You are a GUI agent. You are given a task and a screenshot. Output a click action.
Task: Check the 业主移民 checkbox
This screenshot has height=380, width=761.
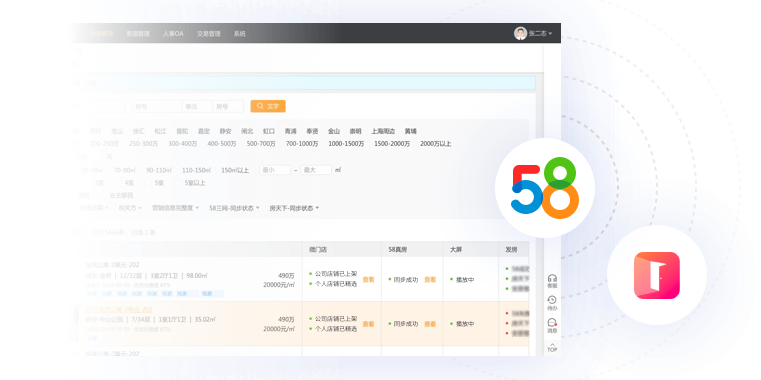click(103, 195)
